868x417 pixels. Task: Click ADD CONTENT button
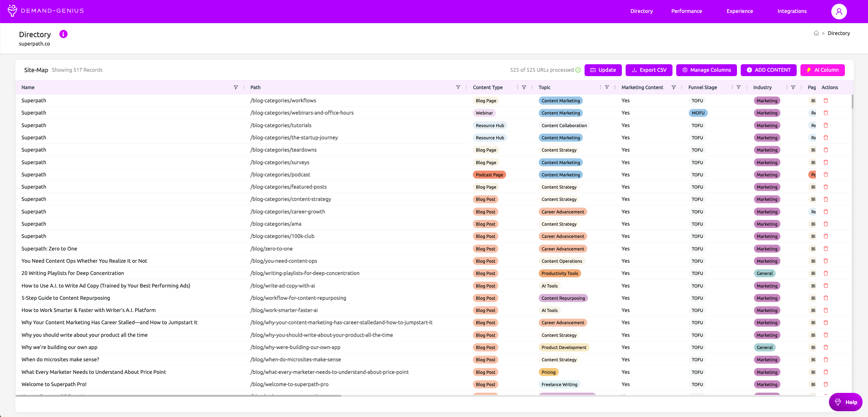click(x=769, y=70)
